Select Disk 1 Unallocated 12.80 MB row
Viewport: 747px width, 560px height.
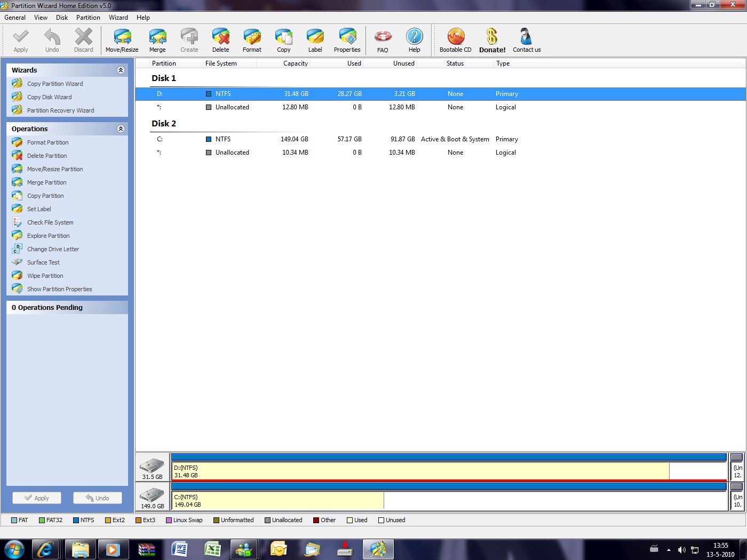click(440, 107)
